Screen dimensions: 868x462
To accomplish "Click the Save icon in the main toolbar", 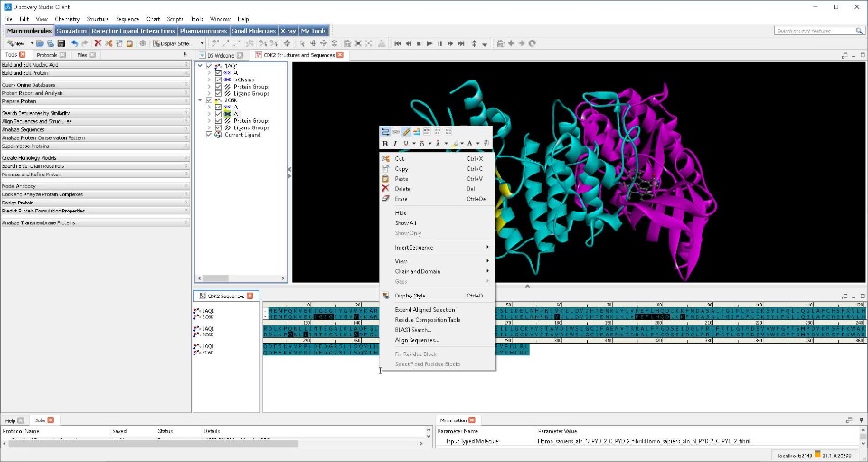I will tap(61, 43).
